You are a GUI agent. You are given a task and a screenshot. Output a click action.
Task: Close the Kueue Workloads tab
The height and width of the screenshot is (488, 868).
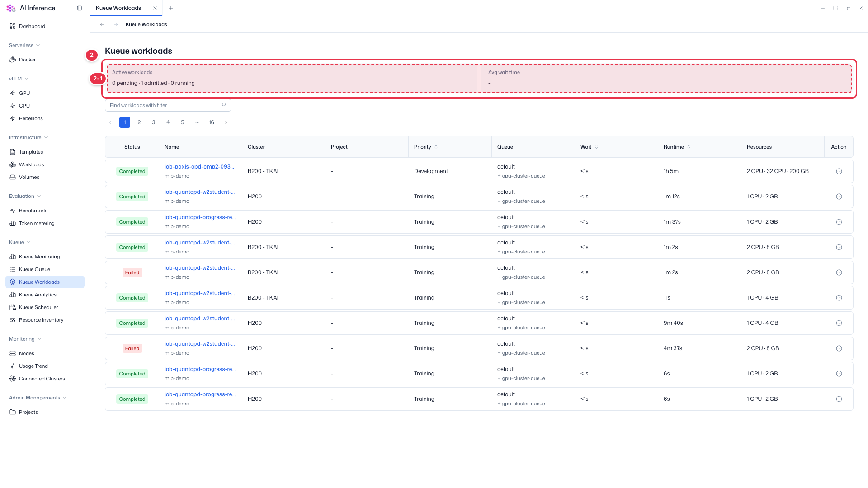tap(155, 8)
